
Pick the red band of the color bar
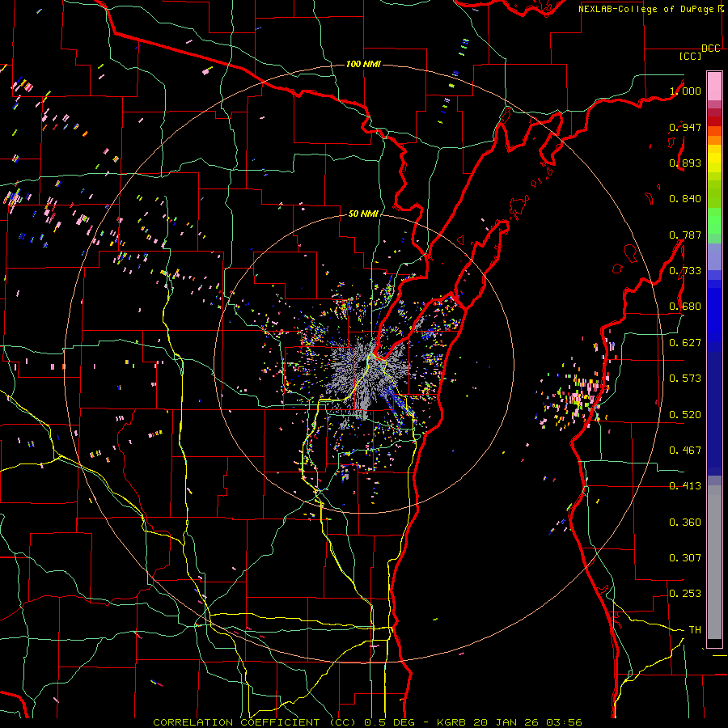click(x=714, y=121)
